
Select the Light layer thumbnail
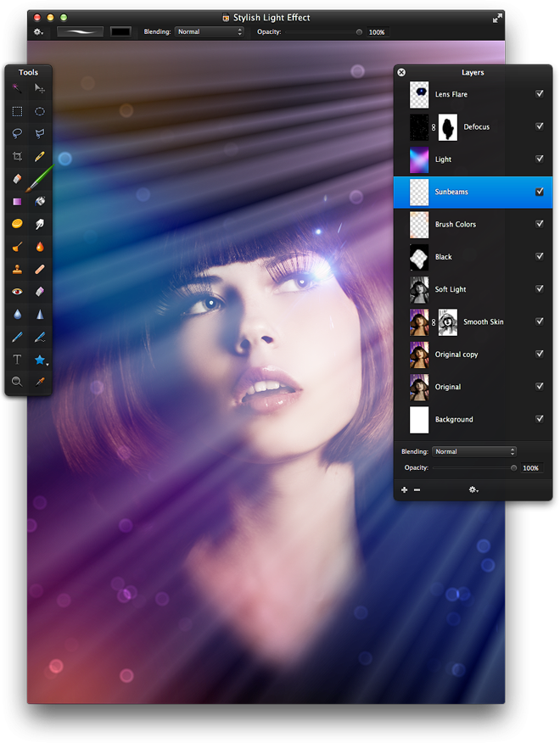point(419,159)
